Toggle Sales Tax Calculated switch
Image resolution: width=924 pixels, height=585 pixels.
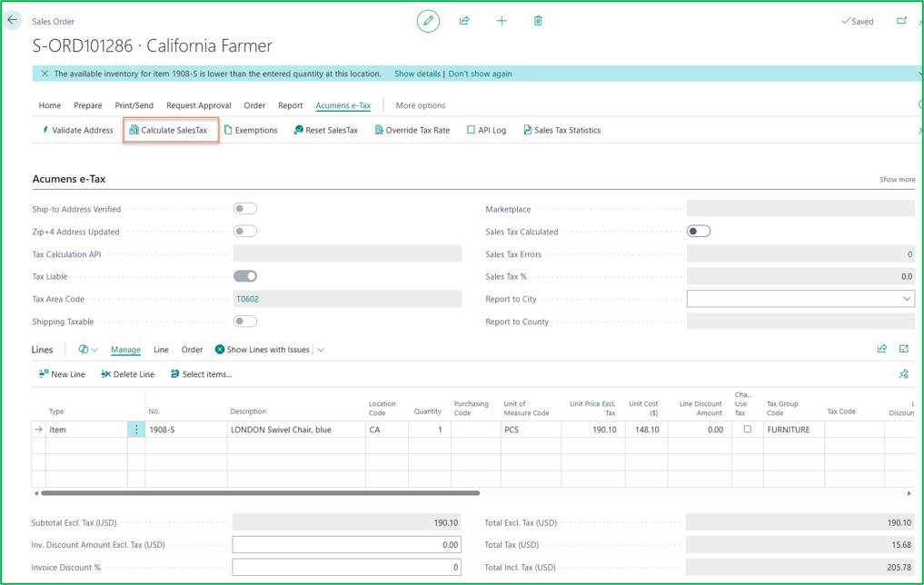coord(699,231)
